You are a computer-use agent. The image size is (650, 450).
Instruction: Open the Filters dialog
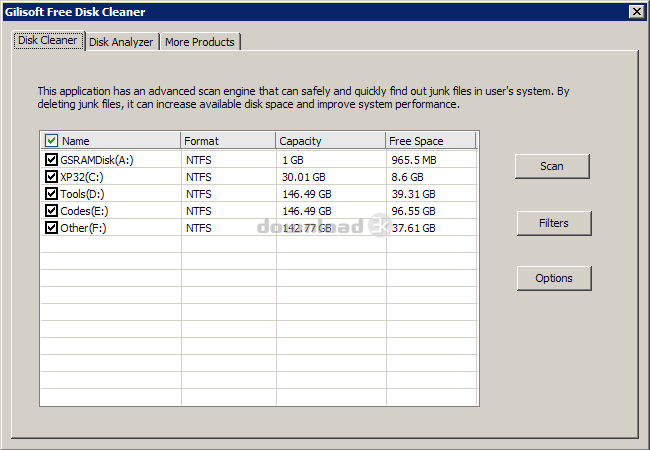pyautogui.click(x=554, y=223)
